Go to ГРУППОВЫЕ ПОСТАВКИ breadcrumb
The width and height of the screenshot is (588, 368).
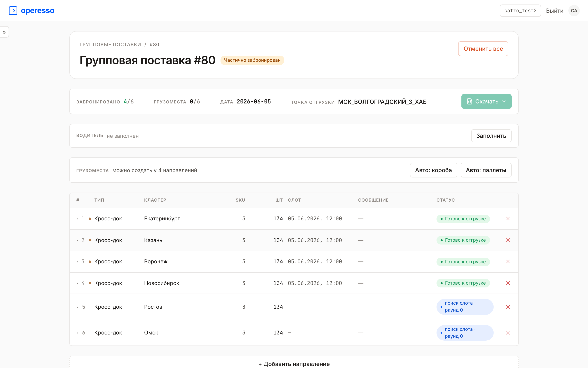click(x=110, y=45)
